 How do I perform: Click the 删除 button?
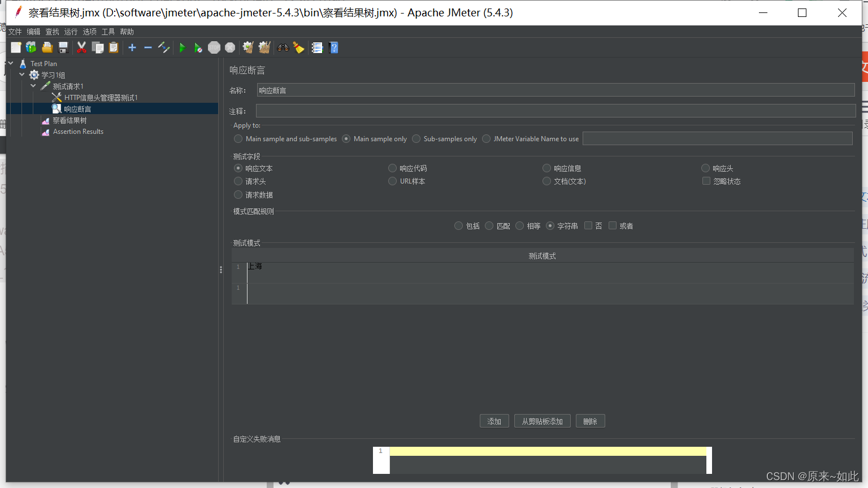point(591,421)
